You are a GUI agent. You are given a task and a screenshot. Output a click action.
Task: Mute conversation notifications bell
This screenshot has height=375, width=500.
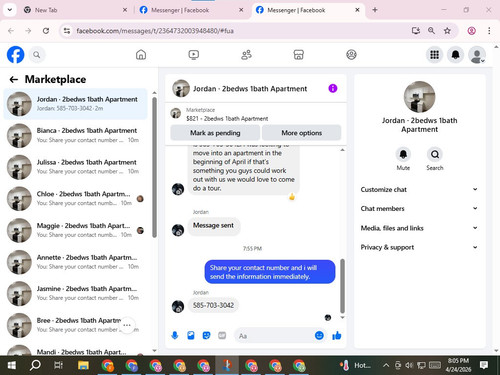pos(403,154)
